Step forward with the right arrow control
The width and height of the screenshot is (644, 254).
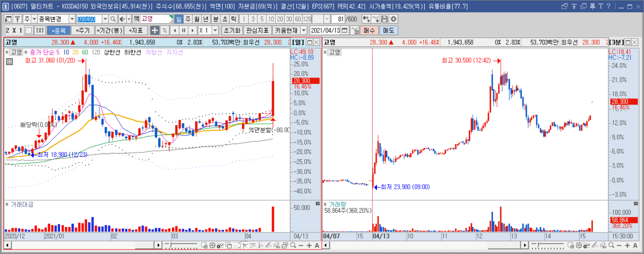click(193, 30)
